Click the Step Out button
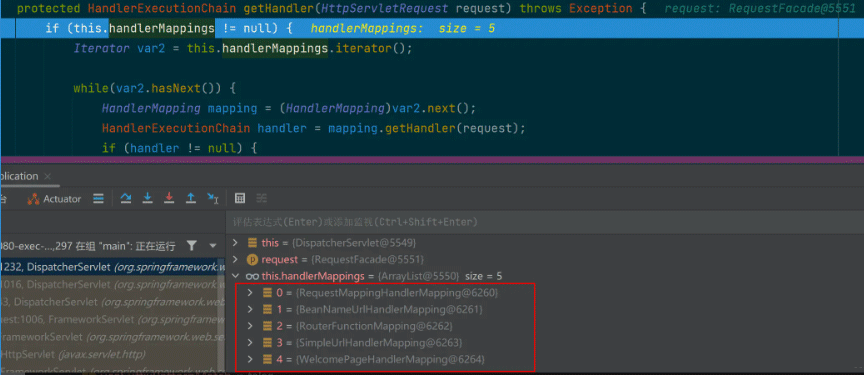The image size is (864, 375). pos(191,198)
